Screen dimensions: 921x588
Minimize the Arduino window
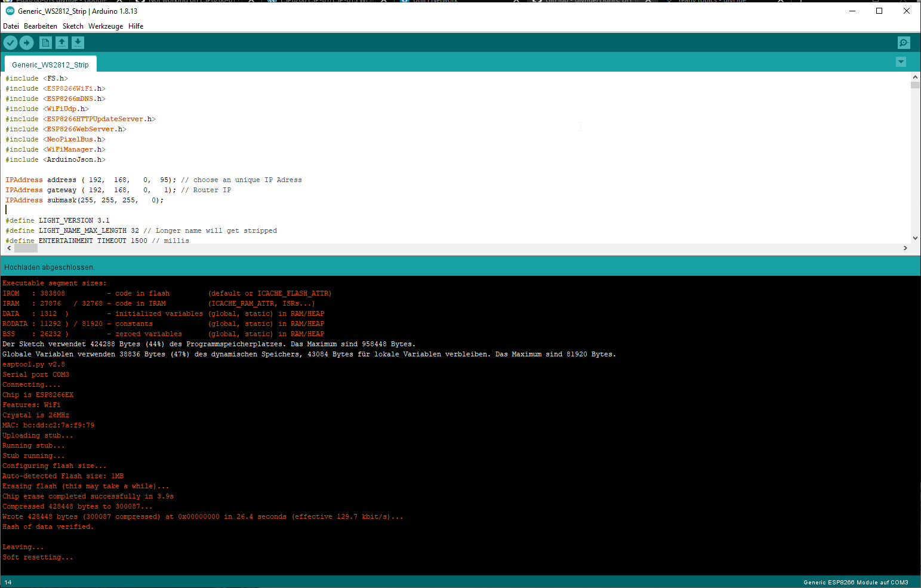[x=852, y=11]
